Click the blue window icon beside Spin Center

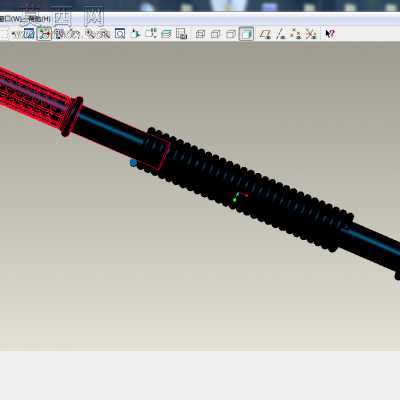[x=29, y=34]
